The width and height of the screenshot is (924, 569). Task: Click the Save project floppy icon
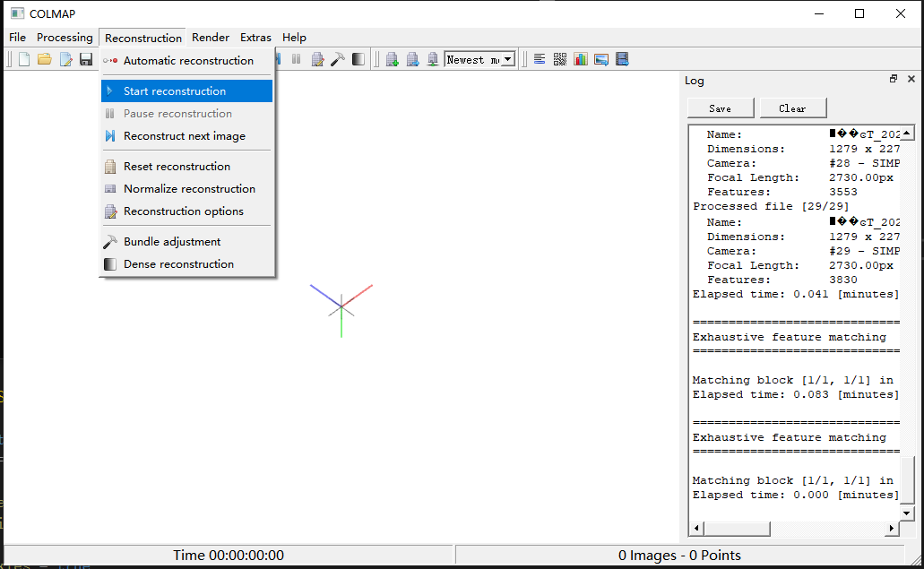86,59
